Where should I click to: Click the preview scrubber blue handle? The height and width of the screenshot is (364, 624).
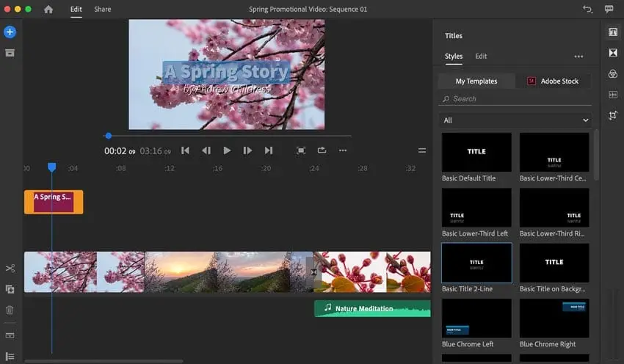coord(108,136)
